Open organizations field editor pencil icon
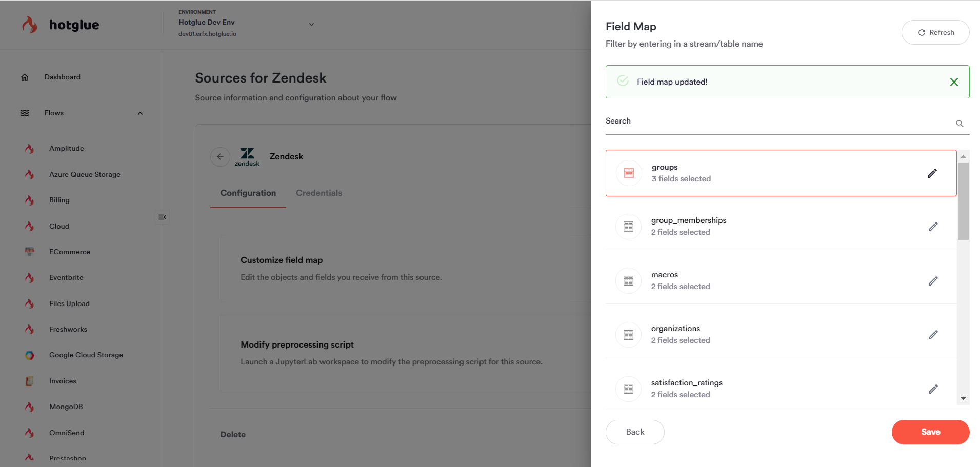 click(x=933, y=335)
